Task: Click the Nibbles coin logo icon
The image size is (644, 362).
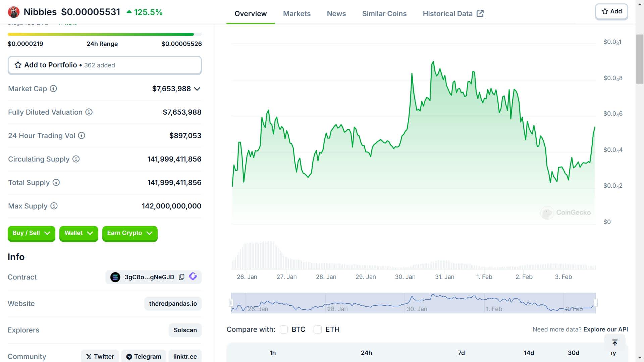Action: coord(14,12)
